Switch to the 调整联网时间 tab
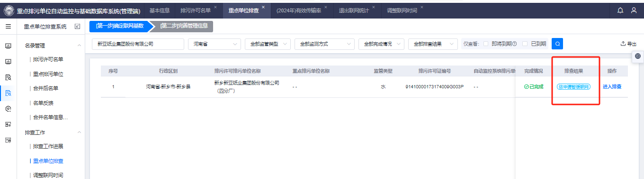Image resolution: width=644 pixels, height=179 pixels. 402,10
